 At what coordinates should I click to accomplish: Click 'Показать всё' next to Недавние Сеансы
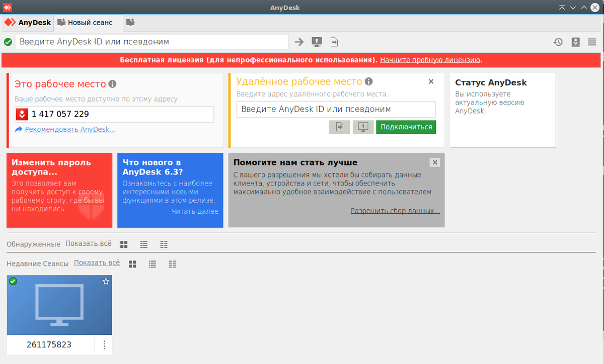pyautogui.click(x=97, y=262)
